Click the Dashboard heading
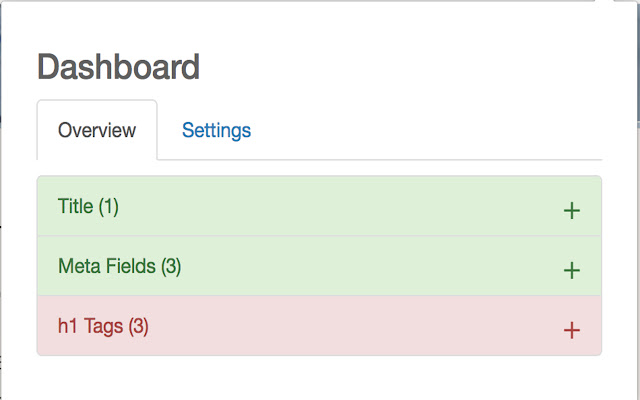Viewport: 640px width, 400px height. [118, 67]
